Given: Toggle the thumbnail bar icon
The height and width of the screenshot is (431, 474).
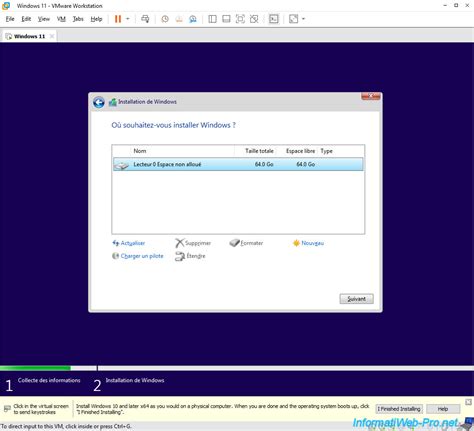Looking at the screenshot, I should point(226,19).
